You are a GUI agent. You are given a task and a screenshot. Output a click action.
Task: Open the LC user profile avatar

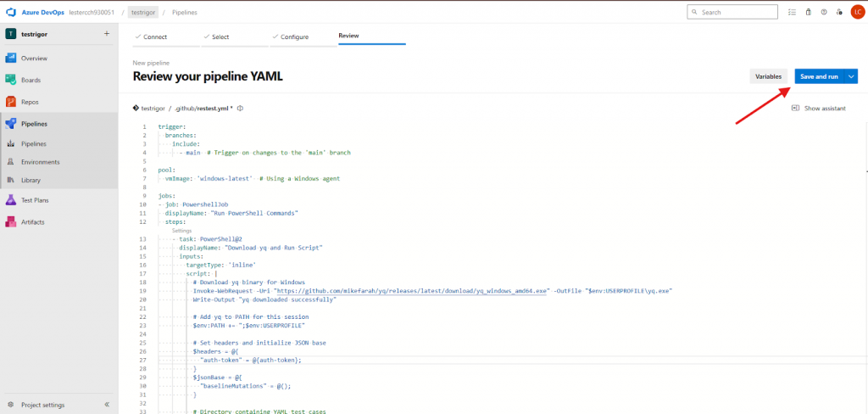856,12
